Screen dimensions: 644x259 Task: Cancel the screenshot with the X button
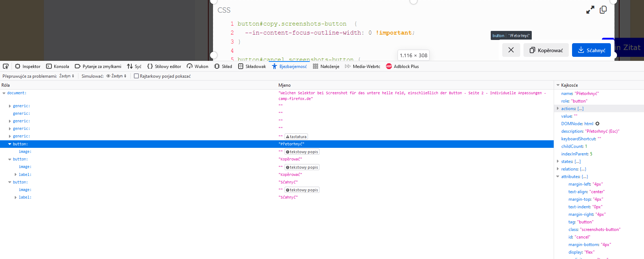click(x=511, y=50)
